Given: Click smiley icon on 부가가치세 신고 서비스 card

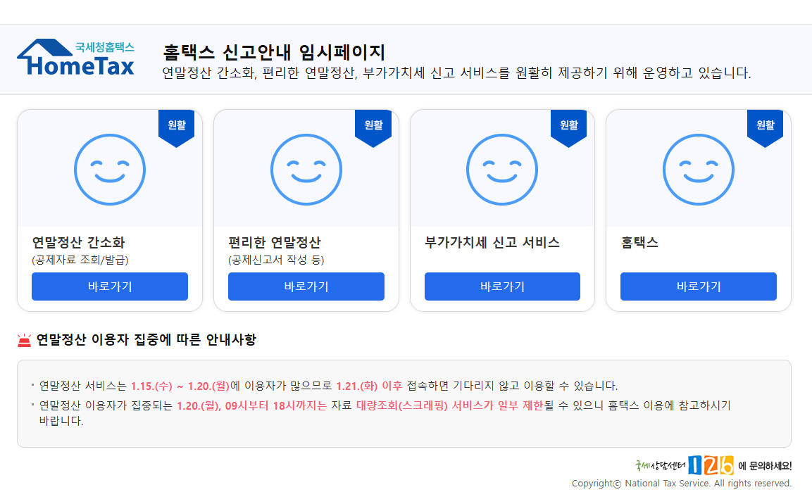Looking at the screenshot, I should pyautogui.click(x=502, y=170).
